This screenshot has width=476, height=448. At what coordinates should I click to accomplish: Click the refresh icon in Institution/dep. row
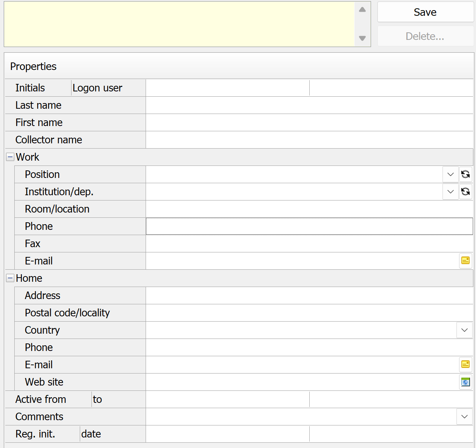tap(465, 192)
